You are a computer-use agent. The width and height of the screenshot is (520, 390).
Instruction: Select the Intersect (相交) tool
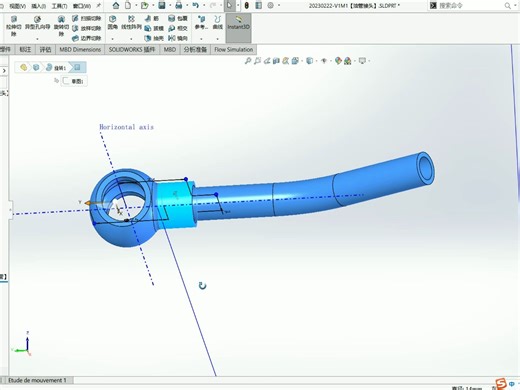[178, 28]
